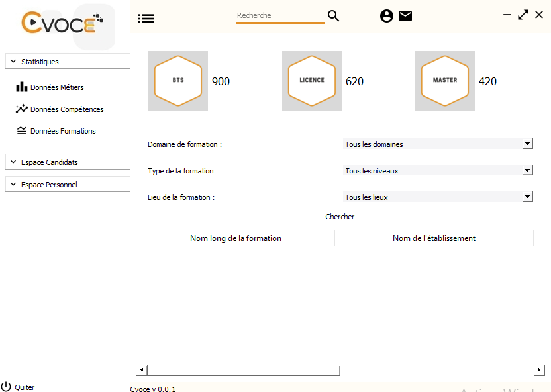
Task: Open the Tous les lieux dropdown
Action: [x=527, y=197]
